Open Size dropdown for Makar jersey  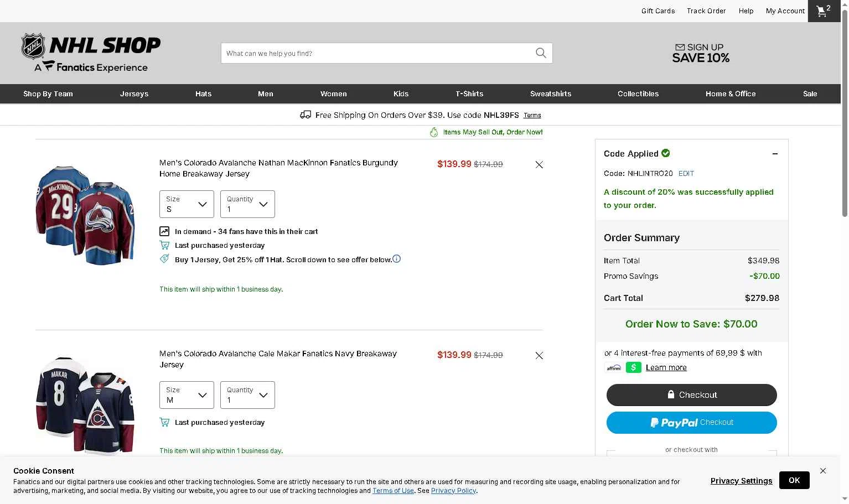(x=187, y=395)
